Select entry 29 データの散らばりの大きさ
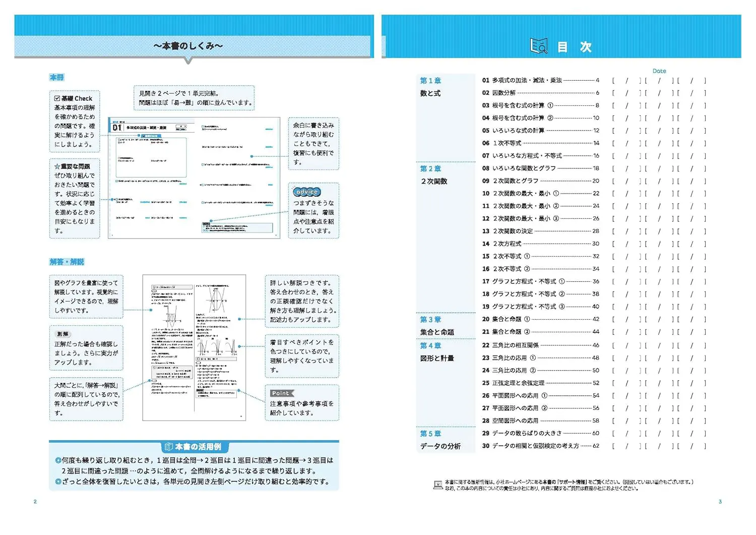Viewport: 756px width, 535px height. [540, 433]
